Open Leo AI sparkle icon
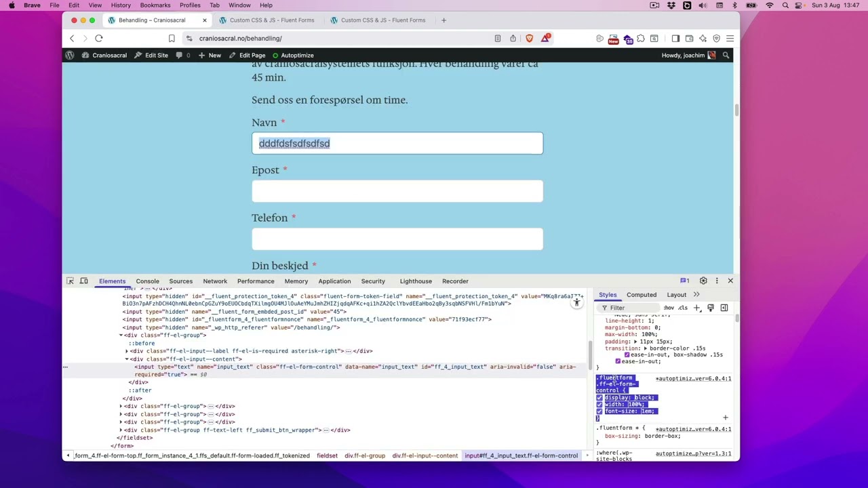This screenshot has height=488, width=868. coord(703,39)
